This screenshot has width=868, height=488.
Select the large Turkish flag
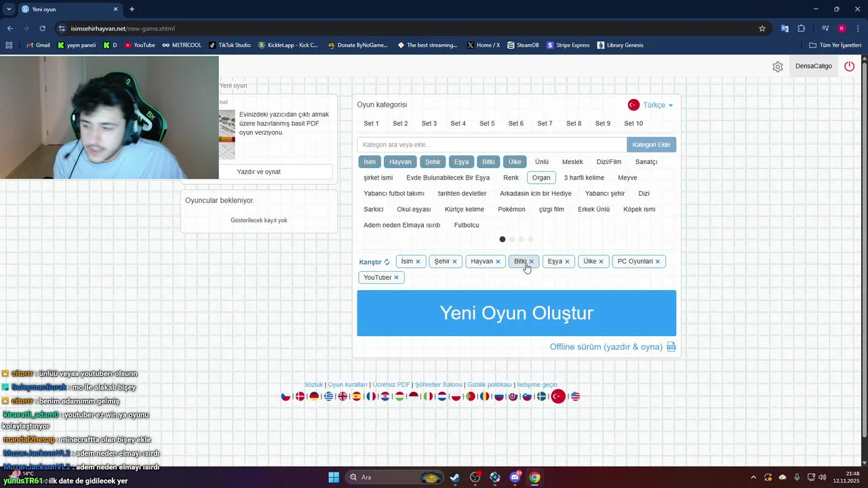pyautogui.click(x=558, y=396)
